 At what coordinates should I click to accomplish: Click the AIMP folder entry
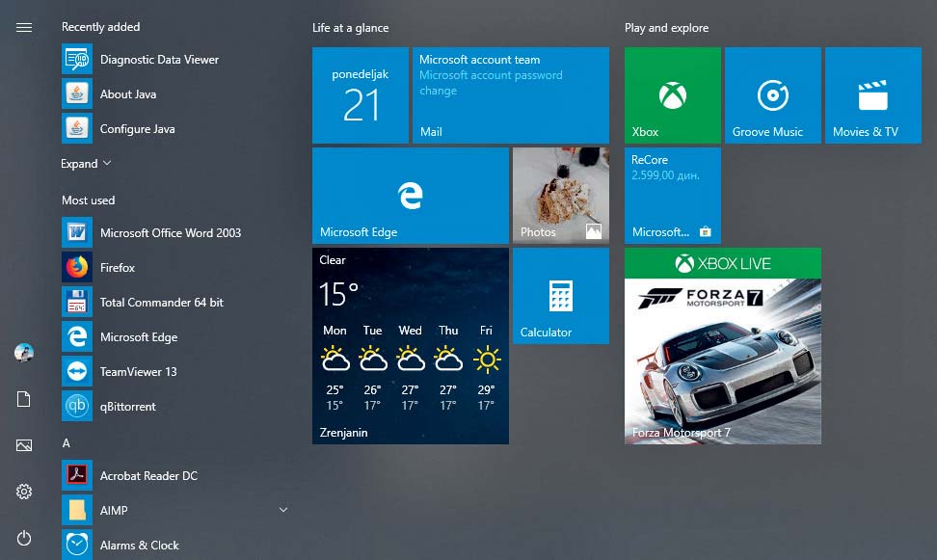[176, 510]
